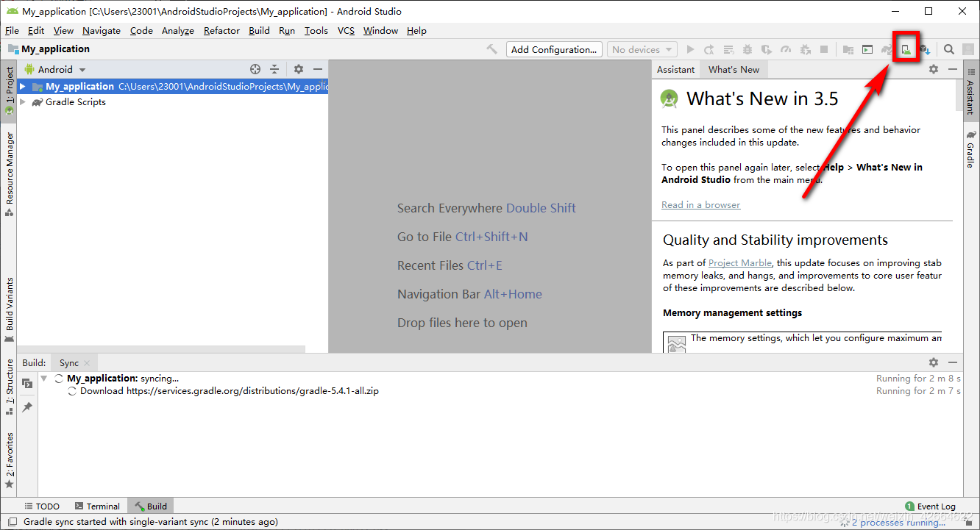Viewport: 980px width, 530px height.
Task: Click the Build tool window button
Action: (x=151, y=506)
